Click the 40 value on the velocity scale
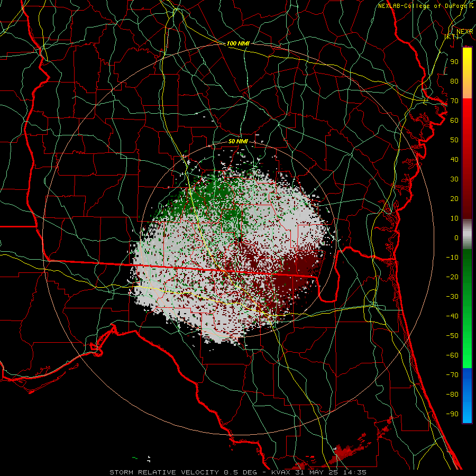 [454, 159]
